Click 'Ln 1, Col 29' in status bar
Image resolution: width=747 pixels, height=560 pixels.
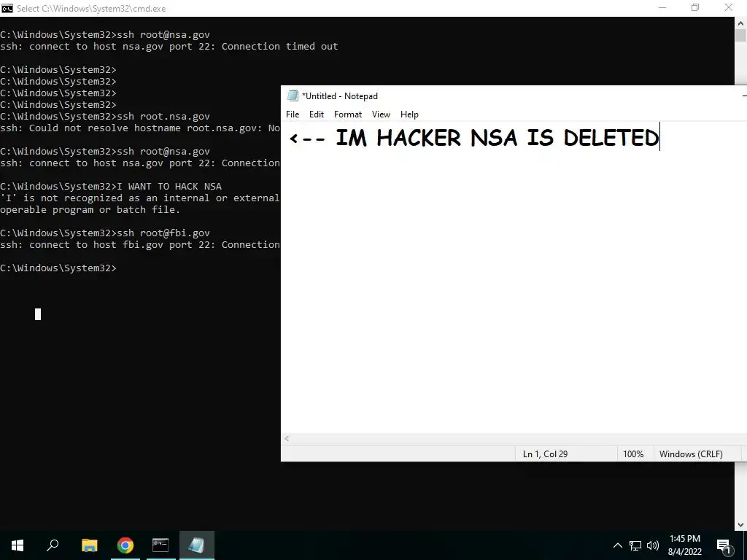(545, 454)
